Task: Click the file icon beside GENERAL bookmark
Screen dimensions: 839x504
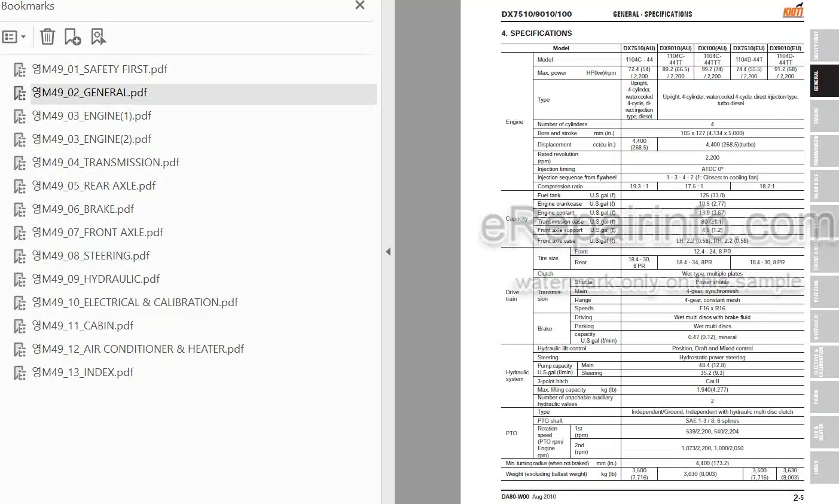Action: click(20, 93)
